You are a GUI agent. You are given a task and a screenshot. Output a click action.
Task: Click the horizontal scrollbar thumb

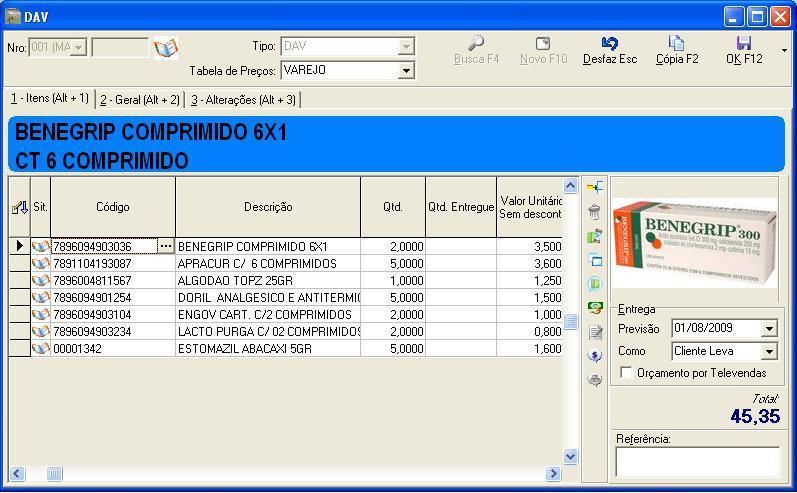click(54, 474)
